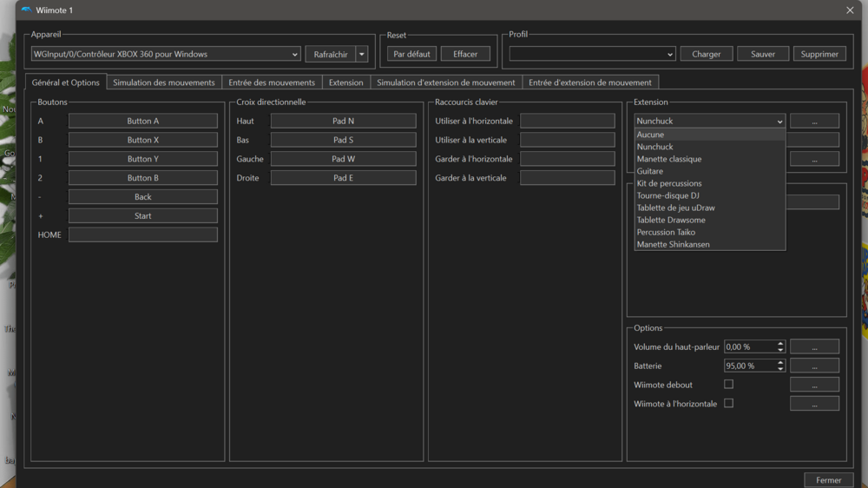Increase the Volume du haut-parleur stepper
The height and width of the screenshot is (488, 868).
[781, 344]
